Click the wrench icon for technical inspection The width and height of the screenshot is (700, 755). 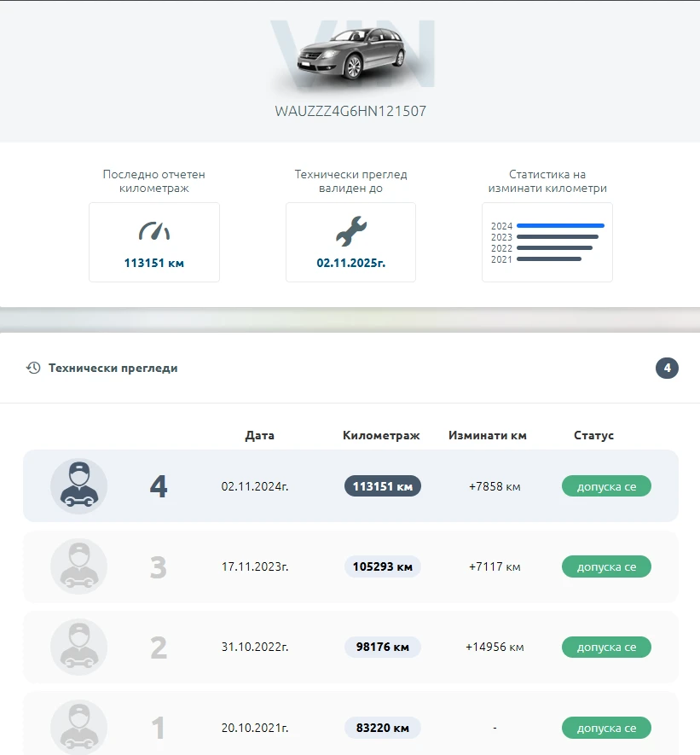(x=350, y=231)
